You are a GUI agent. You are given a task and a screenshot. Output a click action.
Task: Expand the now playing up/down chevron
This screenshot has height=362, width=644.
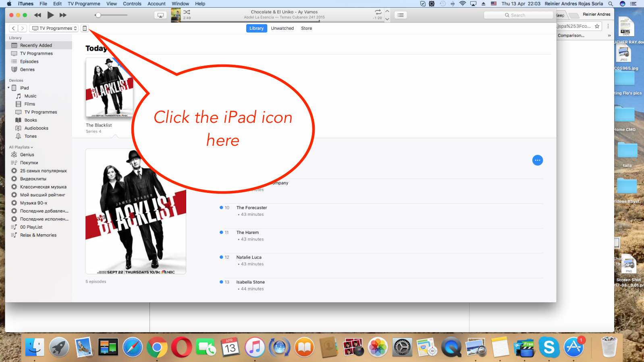pos(387,15)
